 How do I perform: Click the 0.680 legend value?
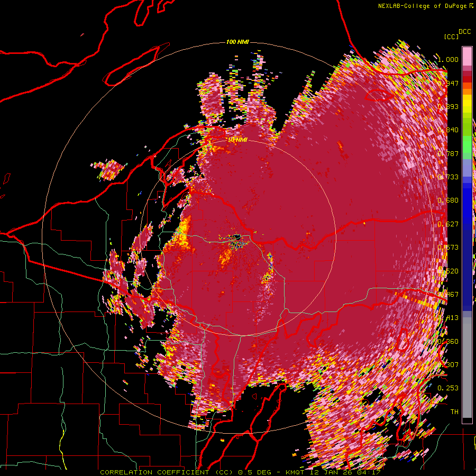(x=448, y=200)
